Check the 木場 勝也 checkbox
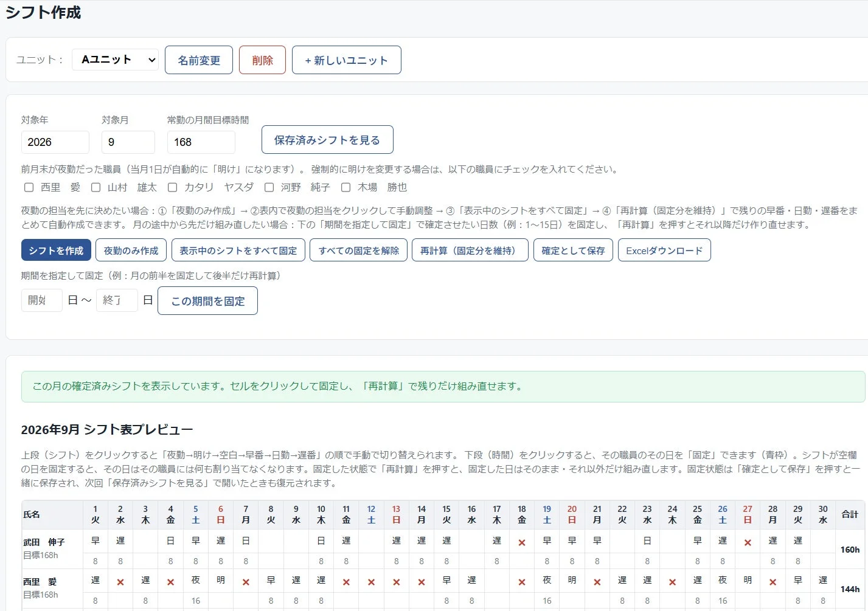 pos(345,187)
